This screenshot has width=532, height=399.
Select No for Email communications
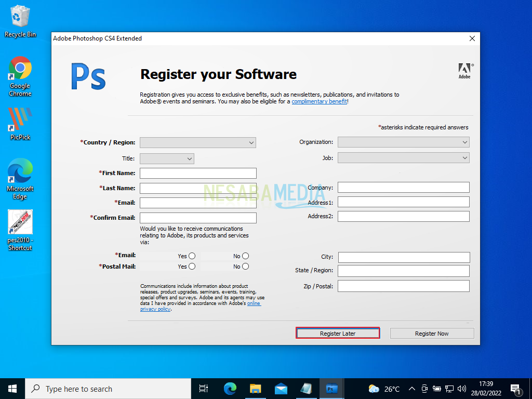point(245,256)
